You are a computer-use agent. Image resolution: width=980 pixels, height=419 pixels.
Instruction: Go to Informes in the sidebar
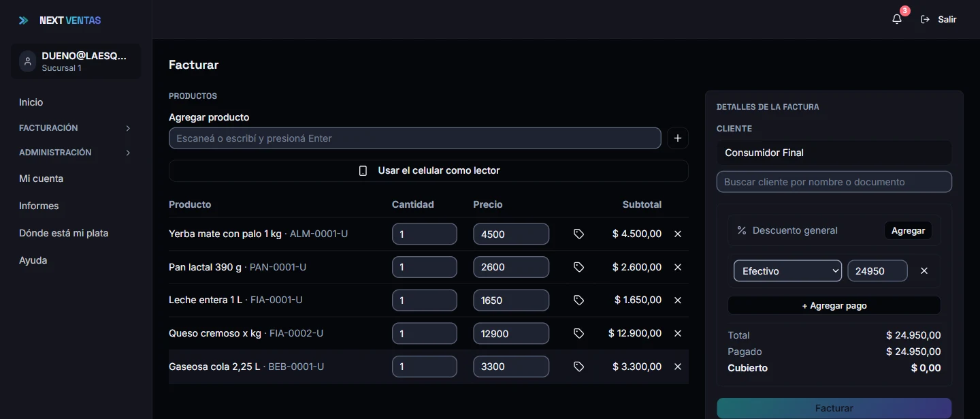[x=39, y=206]
